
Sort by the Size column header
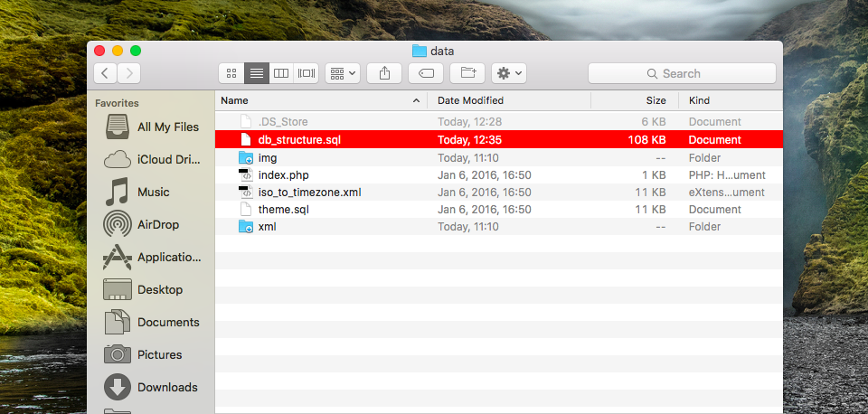coord(635,100)
